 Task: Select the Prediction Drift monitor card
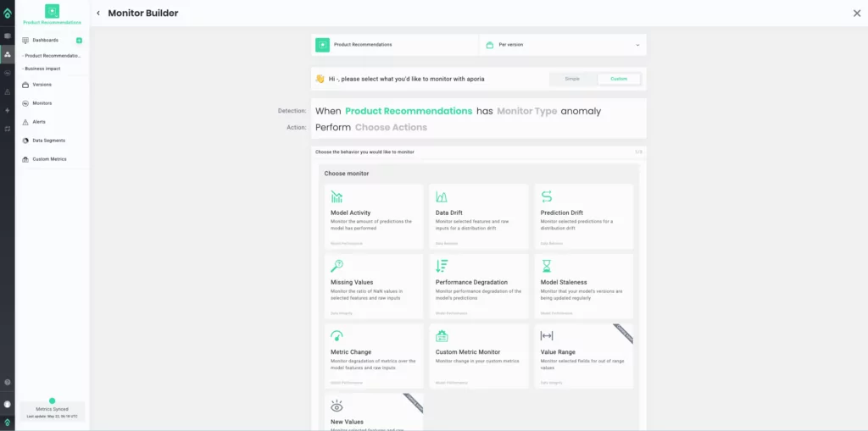583,217
